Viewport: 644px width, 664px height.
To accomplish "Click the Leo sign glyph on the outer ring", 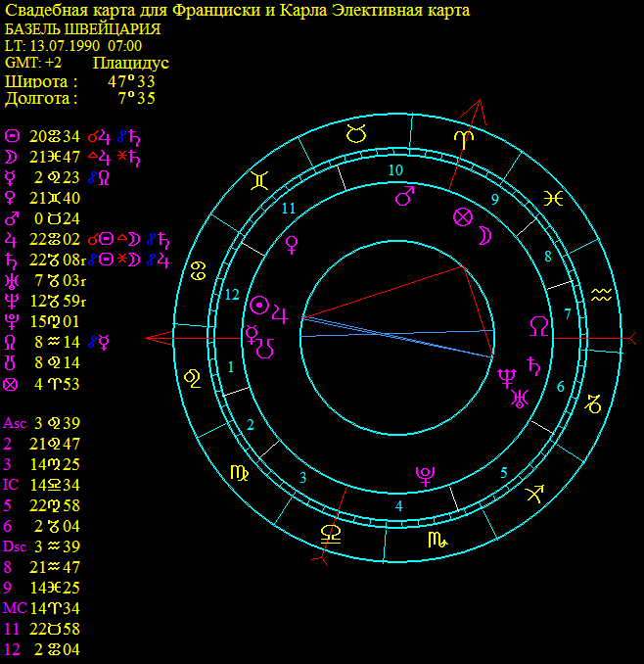I will (x=193, y=379).
